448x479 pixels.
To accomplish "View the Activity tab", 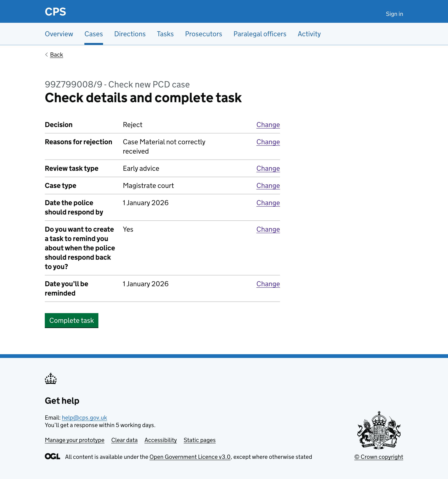I will coord(309,34).
